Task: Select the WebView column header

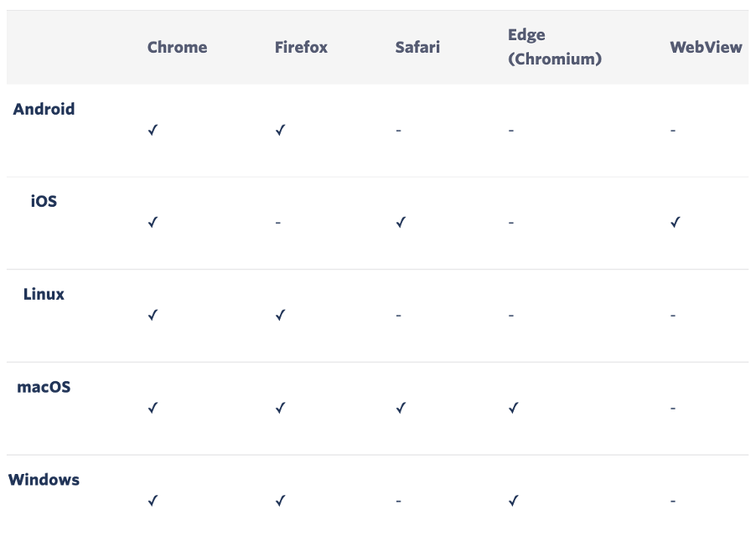Action: click(x=706, y=47)
